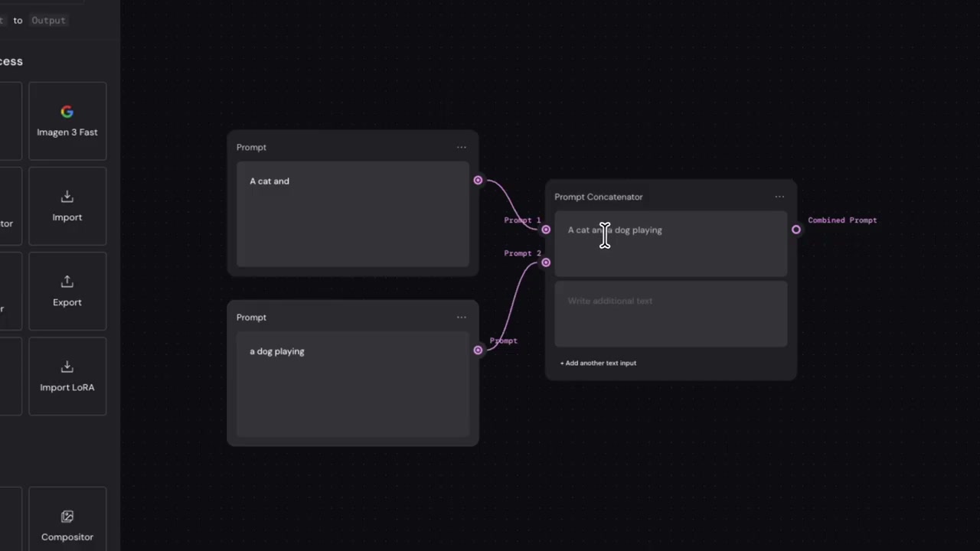Click the combined "A cat and a dog playing" text
The image size is (980, 551).
(615, 230)
